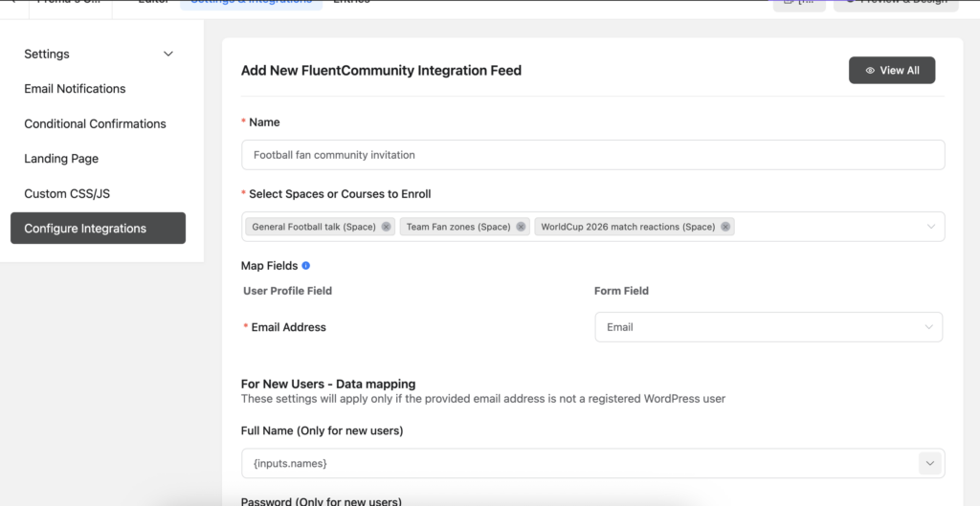The image size is (980, 506).
Task: Go to Landing Page settings
Action: pyautogui.click(x=61, y=159)
